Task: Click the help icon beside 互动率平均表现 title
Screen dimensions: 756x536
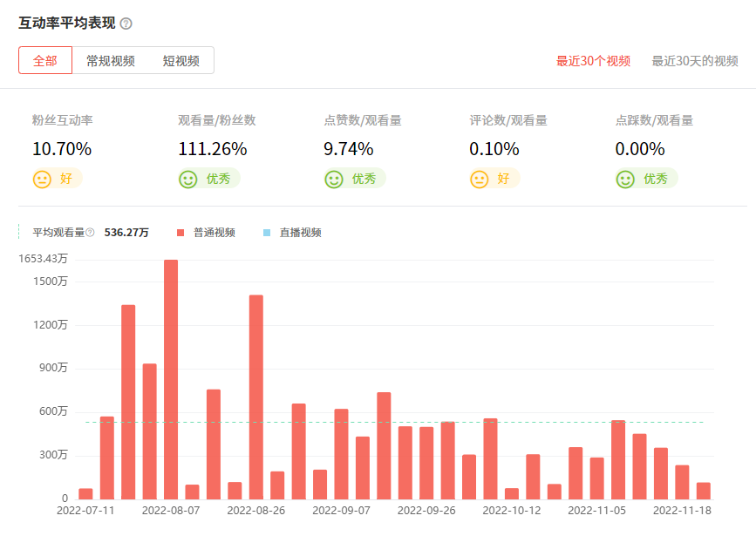Action: (126, 24)
